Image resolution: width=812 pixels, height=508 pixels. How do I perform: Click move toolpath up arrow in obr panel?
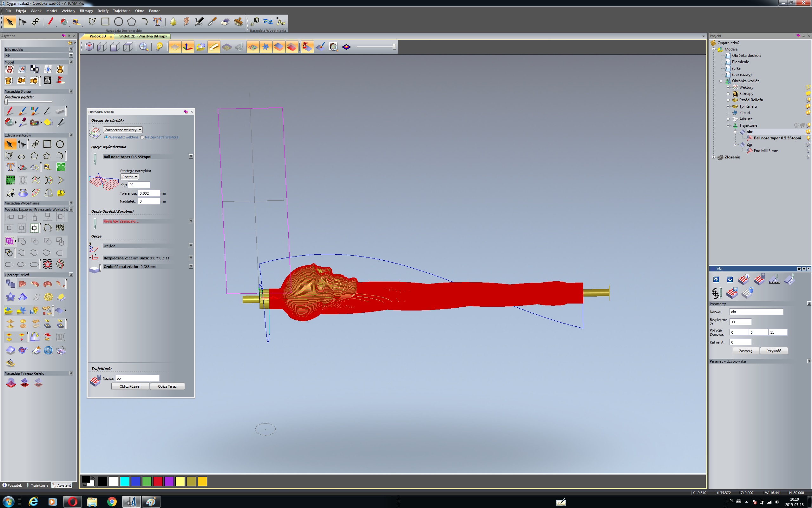(717, 279)
